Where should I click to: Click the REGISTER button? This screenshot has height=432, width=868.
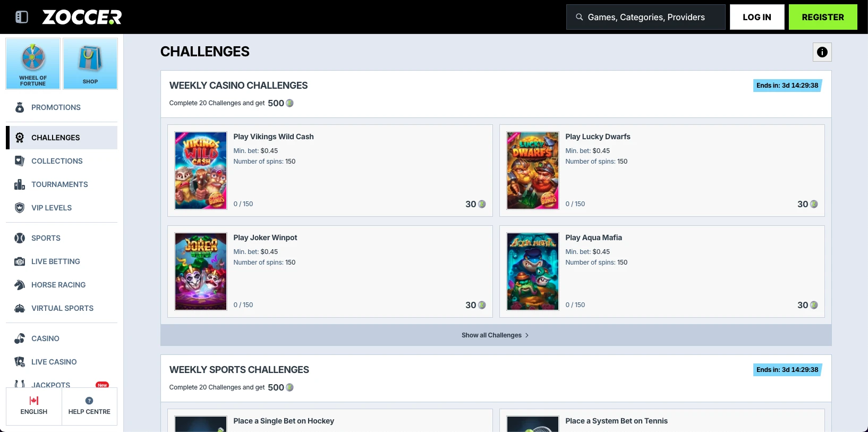pos(823,17)
